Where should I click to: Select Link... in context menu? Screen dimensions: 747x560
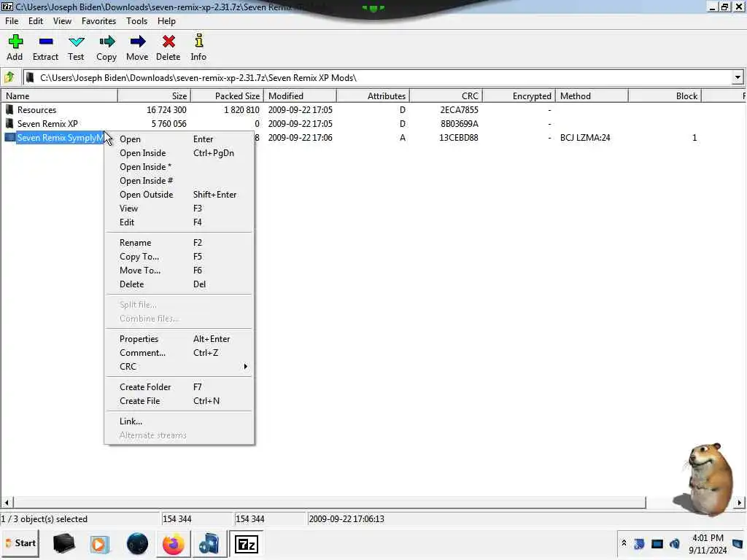179,421
